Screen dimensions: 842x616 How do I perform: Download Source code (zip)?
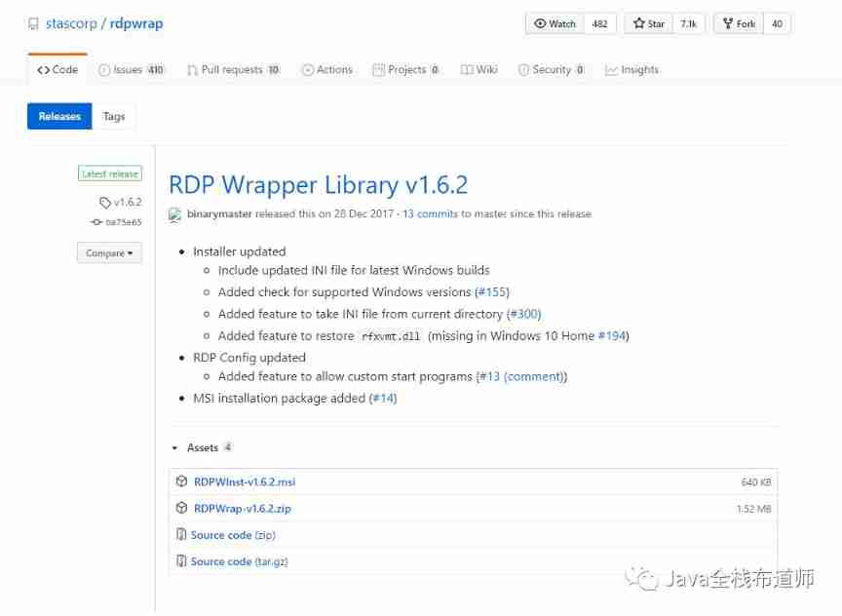point(233,535)
